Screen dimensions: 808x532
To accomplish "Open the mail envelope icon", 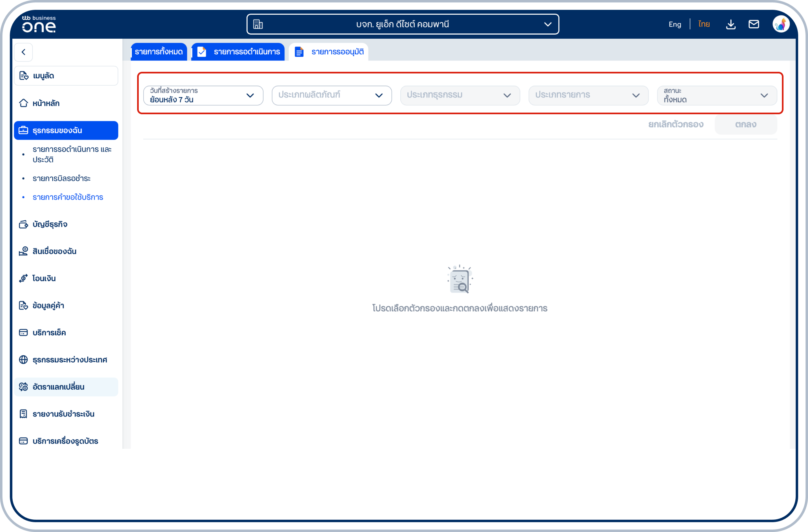I will (x=754, y=24).
